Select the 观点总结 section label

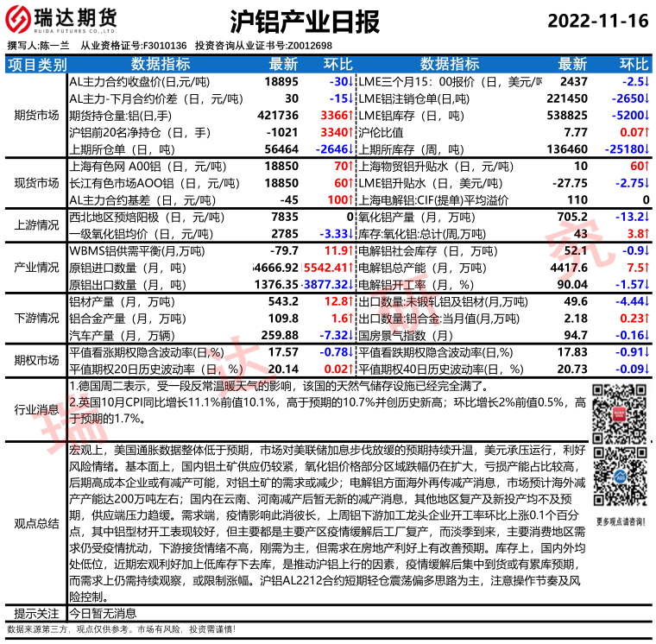click(35, 523)
